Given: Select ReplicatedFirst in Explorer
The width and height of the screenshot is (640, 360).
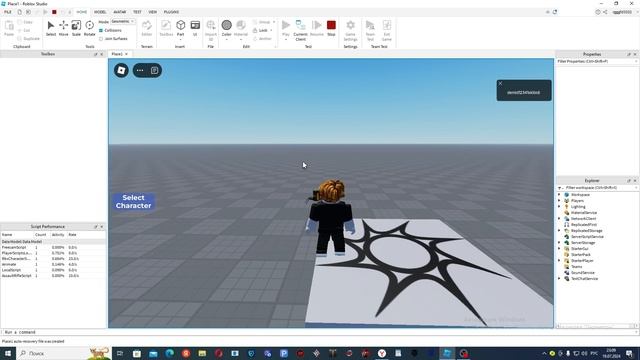Looking at the screenshot, I should click(584, 225).
